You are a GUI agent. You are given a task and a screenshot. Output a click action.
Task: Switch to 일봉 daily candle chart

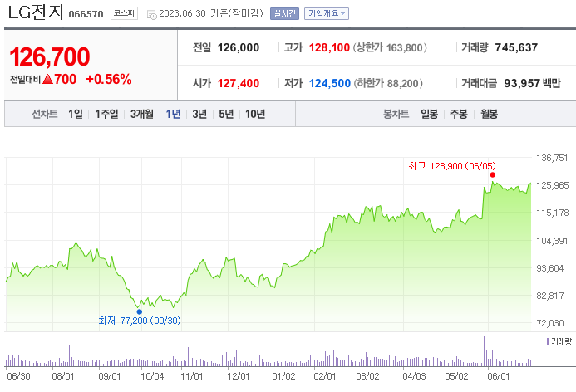pyautogui.click(x=429, y=114)
